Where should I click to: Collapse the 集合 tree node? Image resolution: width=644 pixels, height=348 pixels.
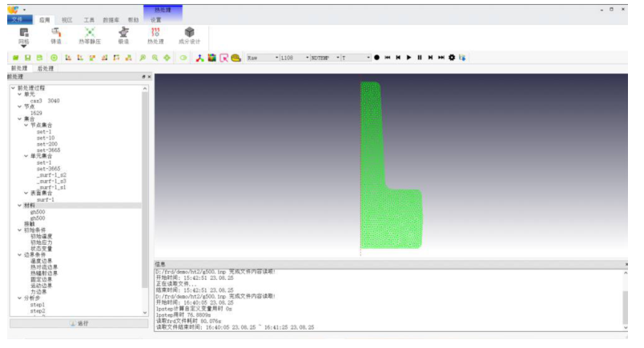coord(19,119)
